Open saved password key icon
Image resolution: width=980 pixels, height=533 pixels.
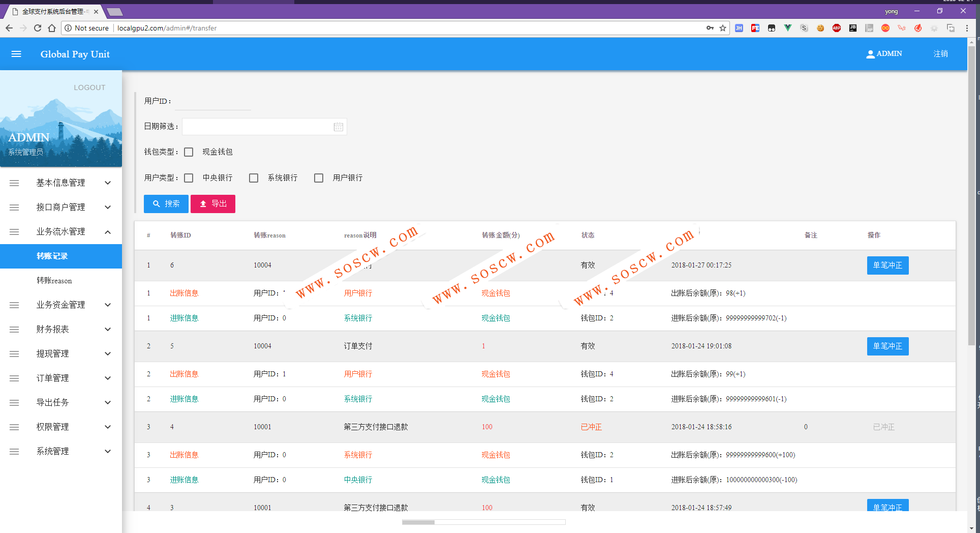point(710,28)
